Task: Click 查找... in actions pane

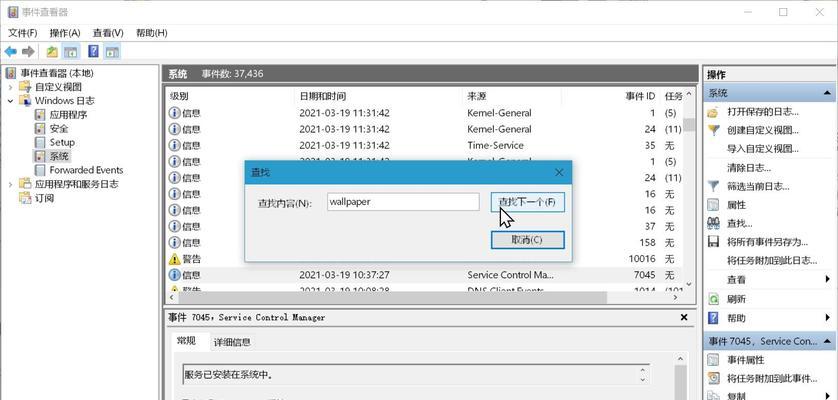Action: 740,224
